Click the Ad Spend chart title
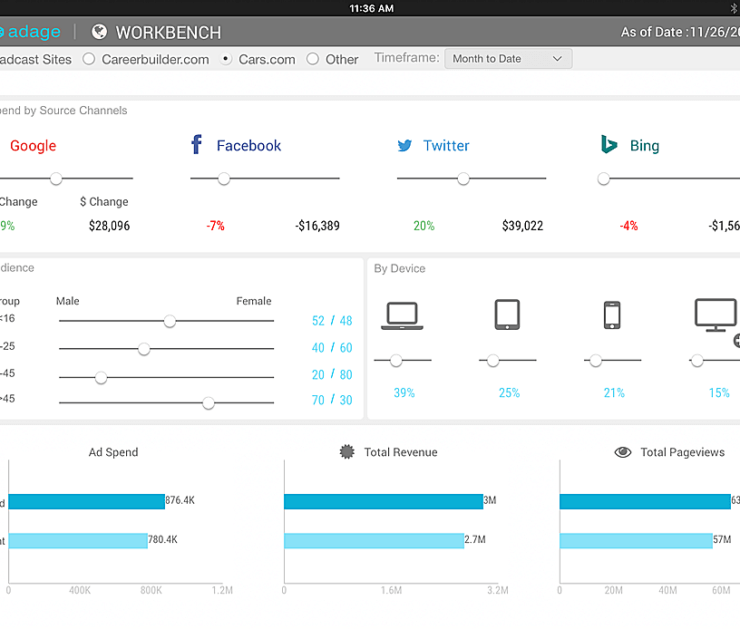The height and width of the screenshot is (629, 740). coord(113,452)
